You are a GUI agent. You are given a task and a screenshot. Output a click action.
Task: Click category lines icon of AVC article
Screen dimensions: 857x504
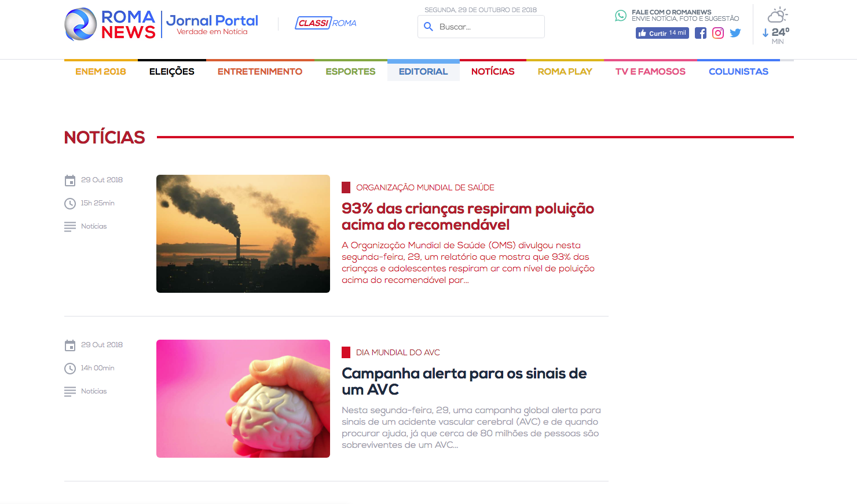click(70, 392)
